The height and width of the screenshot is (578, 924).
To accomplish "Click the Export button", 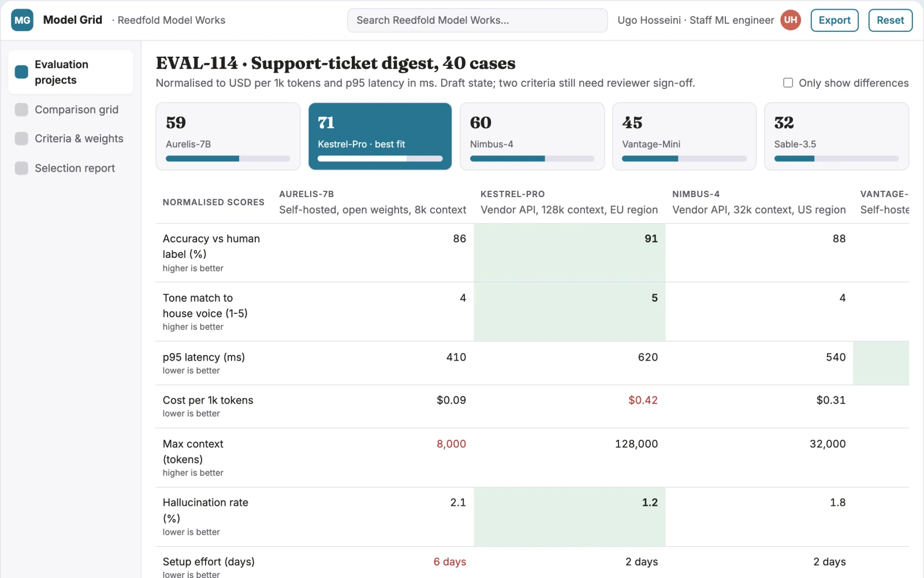I will (x=834, y=20).
